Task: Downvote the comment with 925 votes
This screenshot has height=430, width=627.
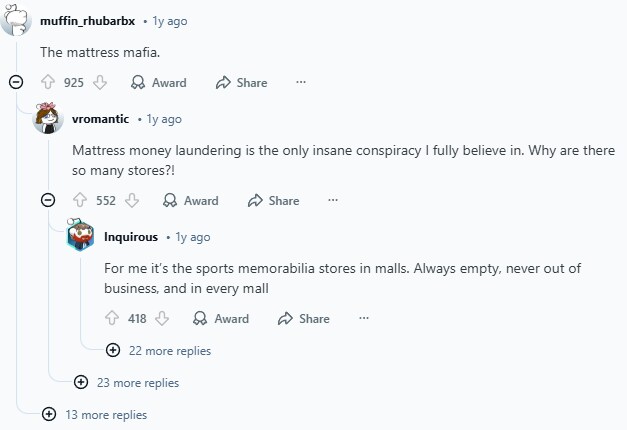Action: [x=100, y=83]
